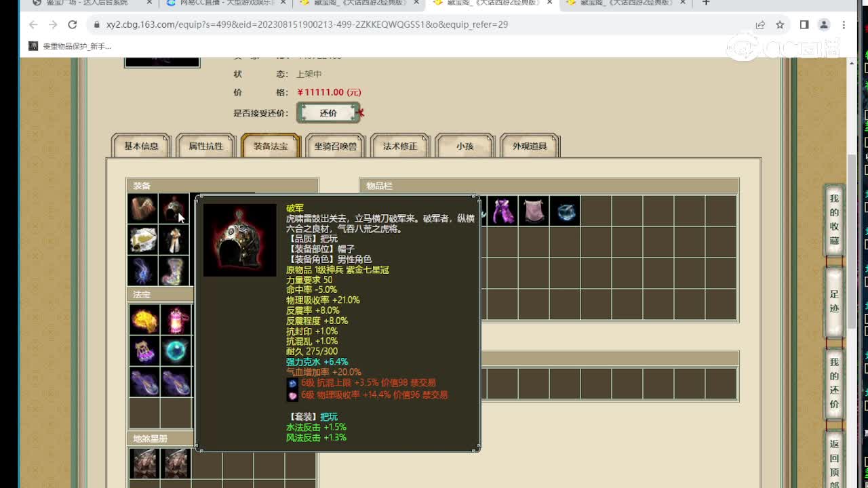The width and height of the screenshot is (868, 488).
Task: Click the 水法反击 +1.5% line
Action: (316, 427)
